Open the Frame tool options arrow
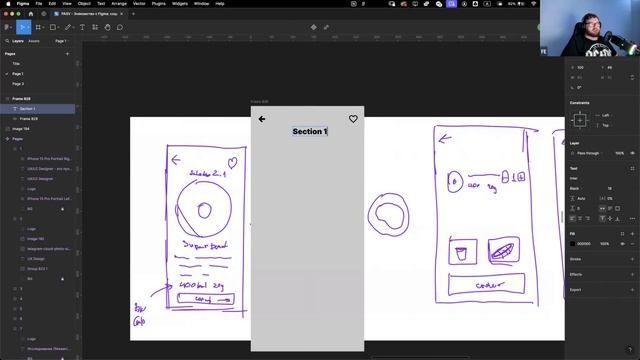 pyautogui.click(x=44, y=27)
